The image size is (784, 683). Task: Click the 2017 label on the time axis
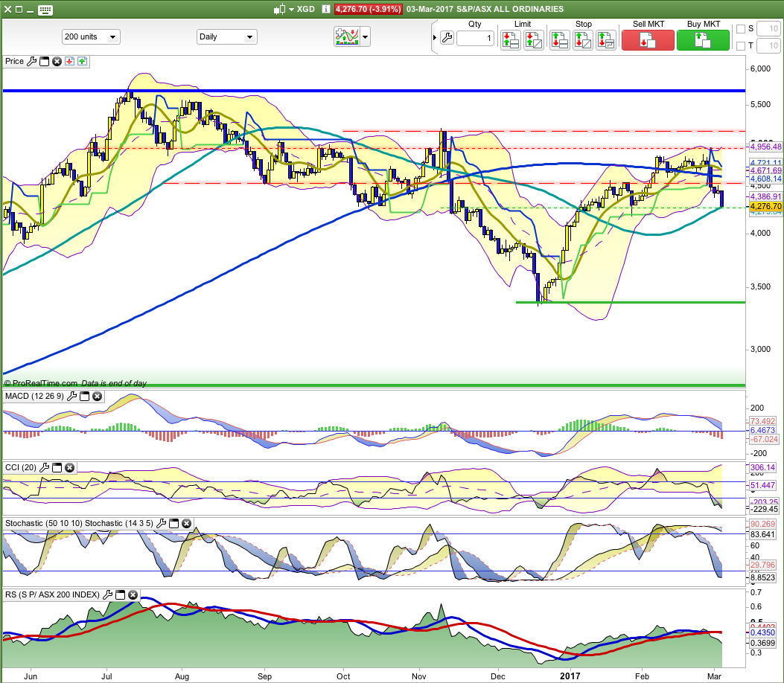[x=570, y=676]
